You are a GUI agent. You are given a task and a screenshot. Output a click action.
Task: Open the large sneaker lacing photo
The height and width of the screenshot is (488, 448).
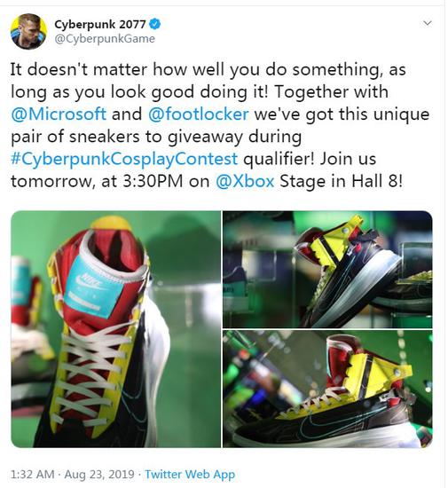115,329
